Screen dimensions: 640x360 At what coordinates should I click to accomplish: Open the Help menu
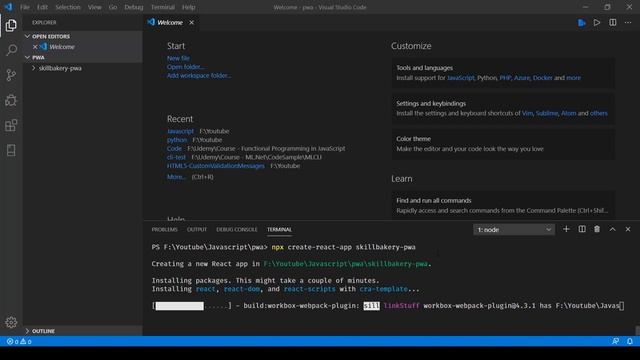click(x=188, y=7)
